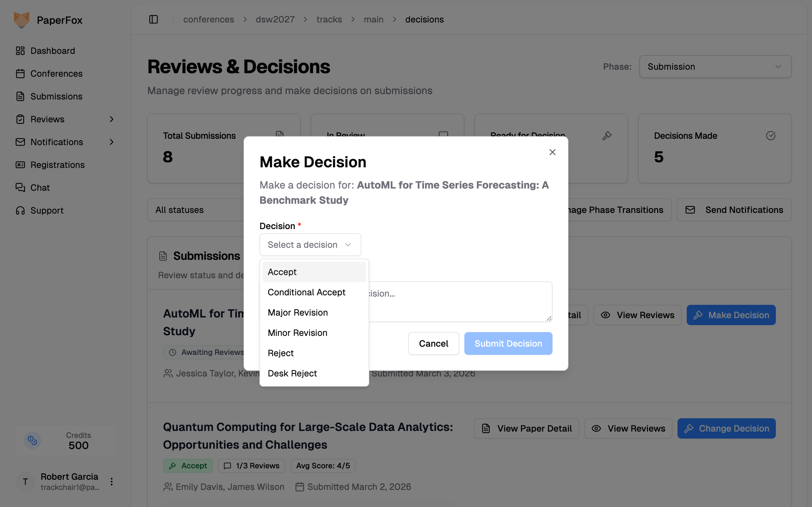Choose Conditional Accept from decision list
The image size is (812, 507).
tap(306, 292)
